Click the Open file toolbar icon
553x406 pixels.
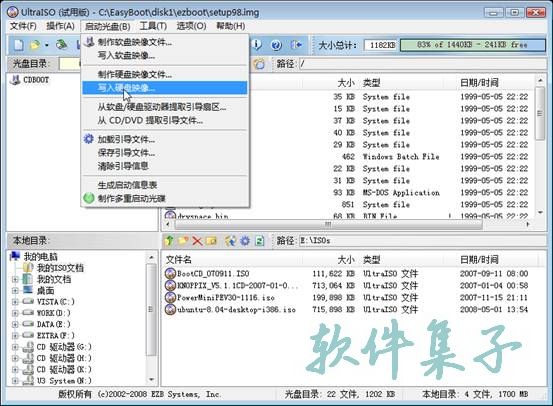(35, 45)
